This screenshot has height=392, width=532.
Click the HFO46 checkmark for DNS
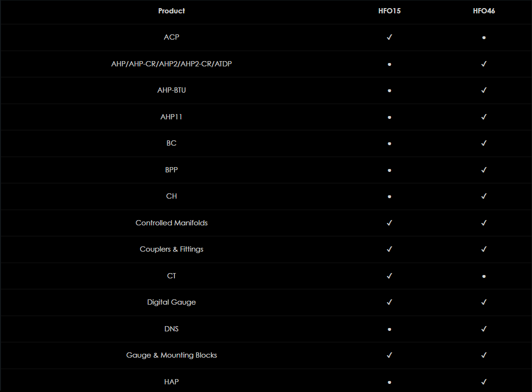(x=484, y=329)
